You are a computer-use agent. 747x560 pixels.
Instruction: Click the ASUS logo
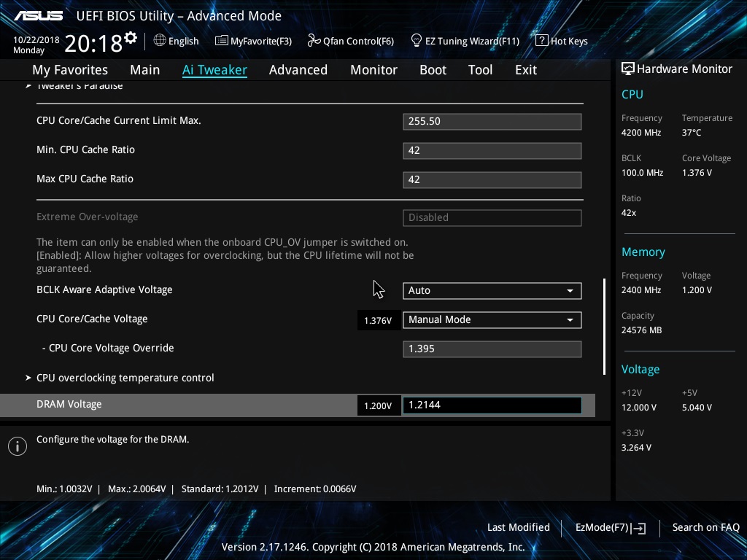39,16
